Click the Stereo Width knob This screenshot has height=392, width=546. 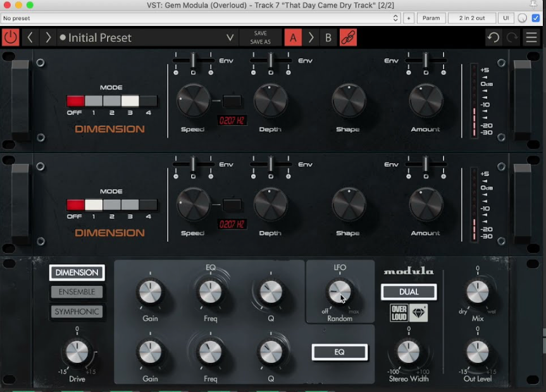409,352
